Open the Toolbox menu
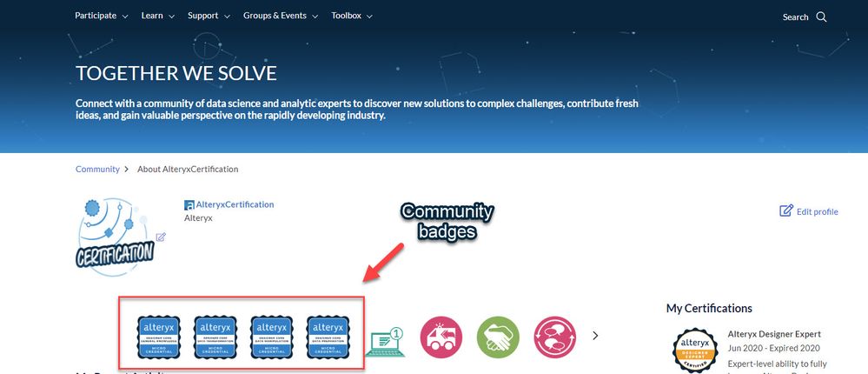The height and width of the screenshot is (374, 868). 352,16
